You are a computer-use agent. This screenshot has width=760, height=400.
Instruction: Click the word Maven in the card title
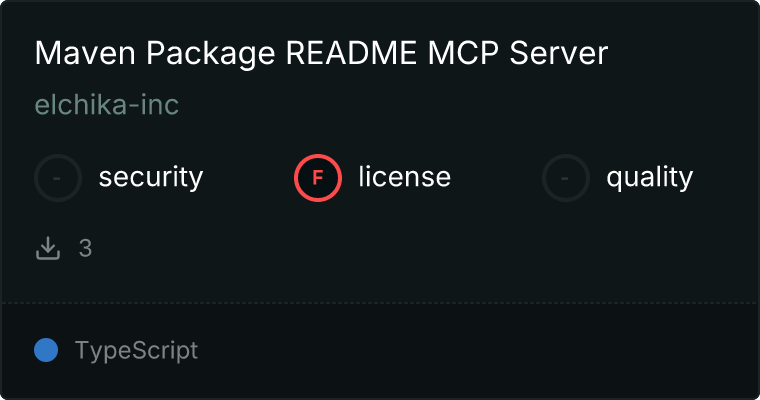[x=85, y=53]
